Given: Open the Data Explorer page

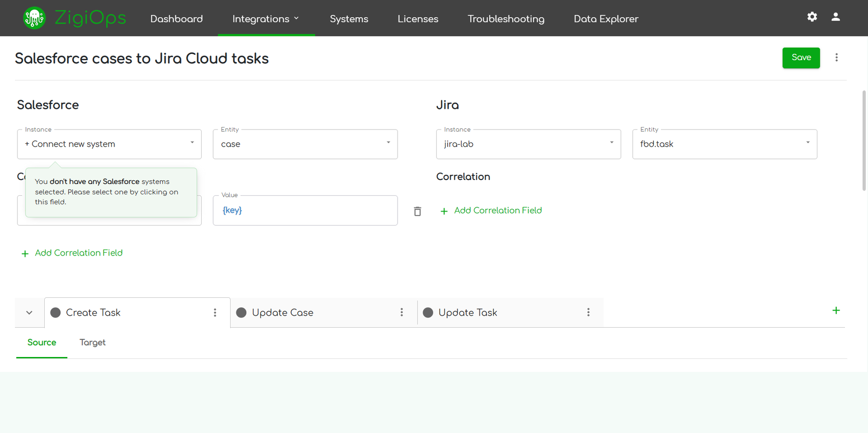Looking at the screenshot, I should (606, 19).
